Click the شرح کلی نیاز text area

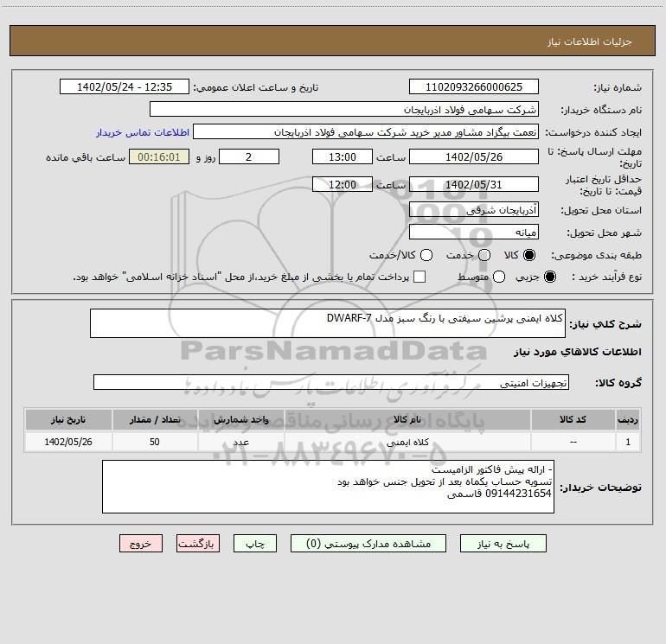328,323
